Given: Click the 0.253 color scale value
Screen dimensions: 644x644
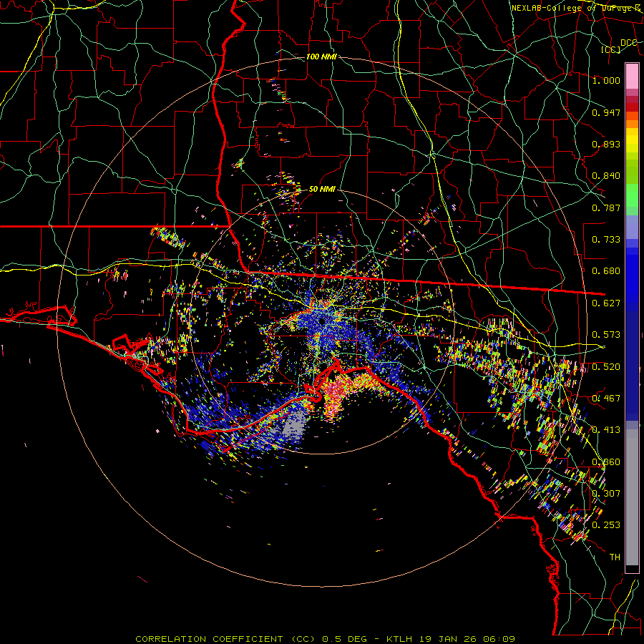Looking at the screenshot, I should pyautogui.click(x=606, y=525).
